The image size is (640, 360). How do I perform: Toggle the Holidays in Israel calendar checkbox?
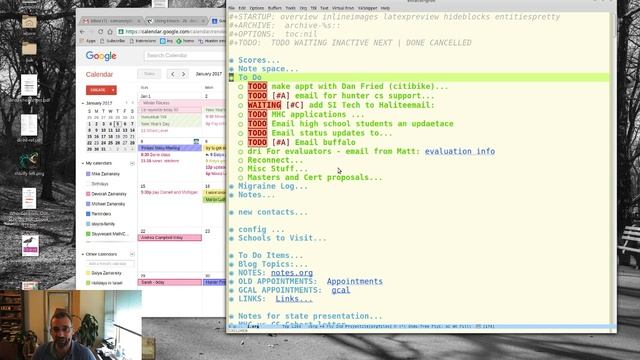[x=88, y=283]
